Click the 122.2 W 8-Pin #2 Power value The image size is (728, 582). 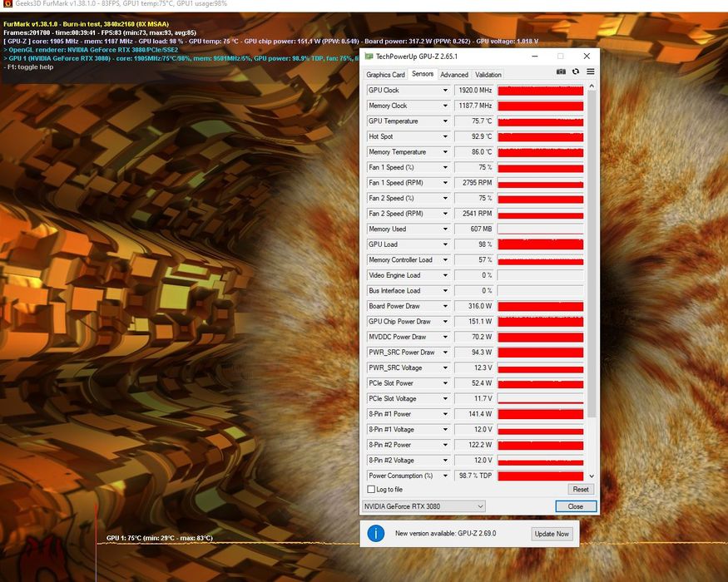(473, 445)
